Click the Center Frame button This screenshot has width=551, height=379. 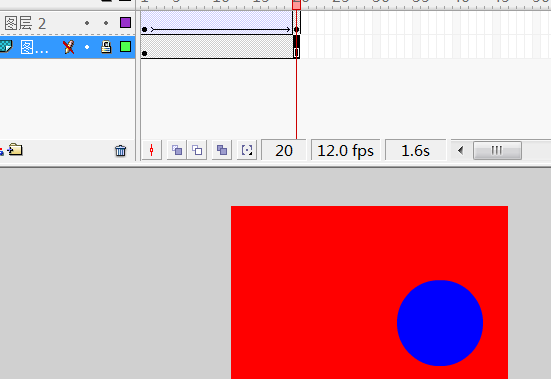152,150
